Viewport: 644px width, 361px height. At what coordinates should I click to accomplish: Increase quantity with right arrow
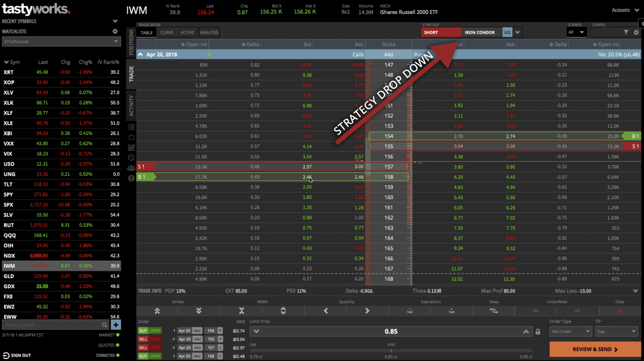point(367,311)
